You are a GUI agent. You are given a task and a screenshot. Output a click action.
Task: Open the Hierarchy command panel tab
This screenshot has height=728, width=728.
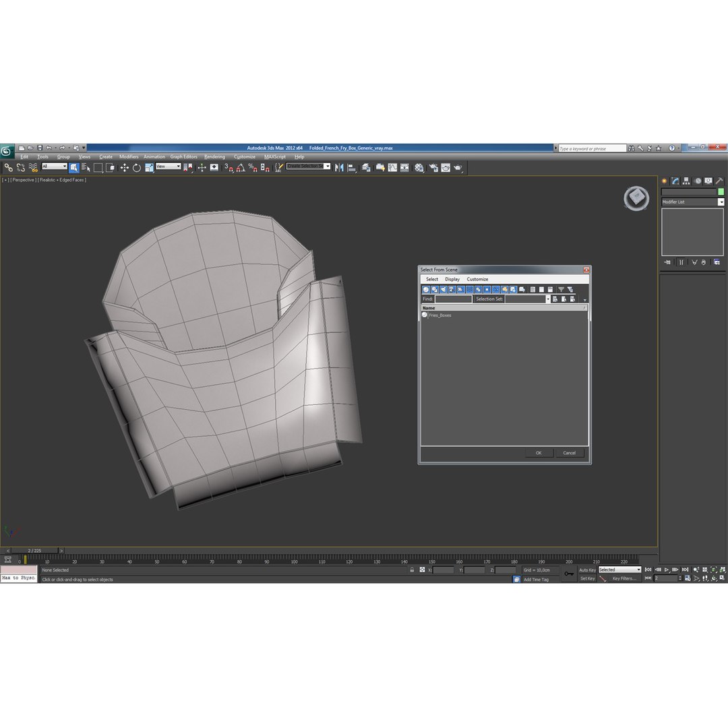(x=686, y=181)
